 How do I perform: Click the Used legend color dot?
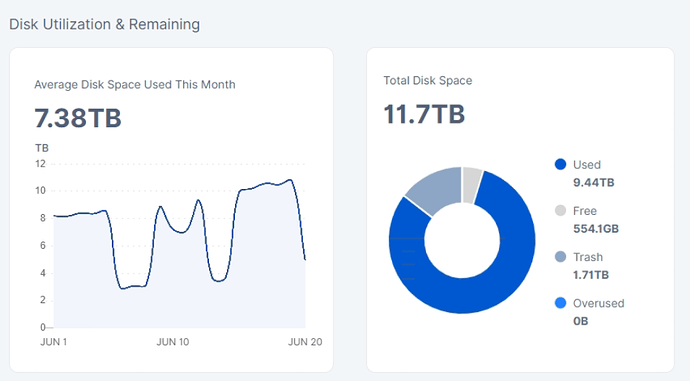(560, 165)
